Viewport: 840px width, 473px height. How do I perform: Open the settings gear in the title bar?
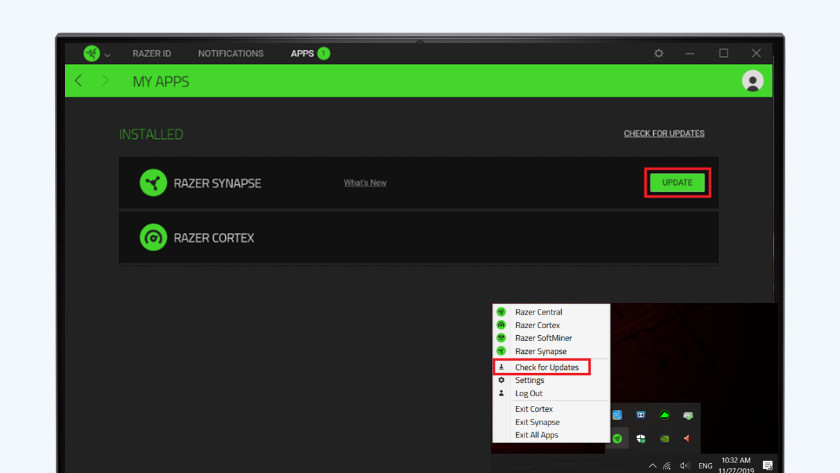(658, 53)
